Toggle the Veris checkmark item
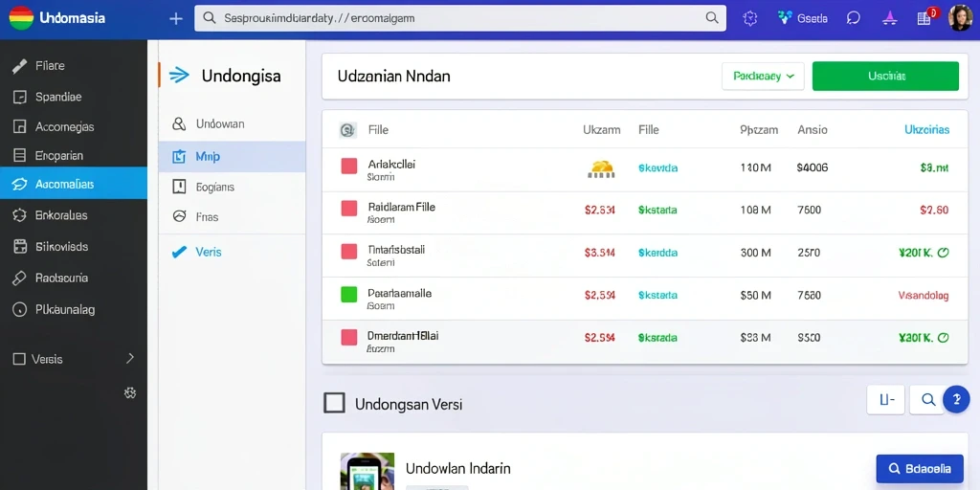Screen dimensions: 980x490 (232, 252)
